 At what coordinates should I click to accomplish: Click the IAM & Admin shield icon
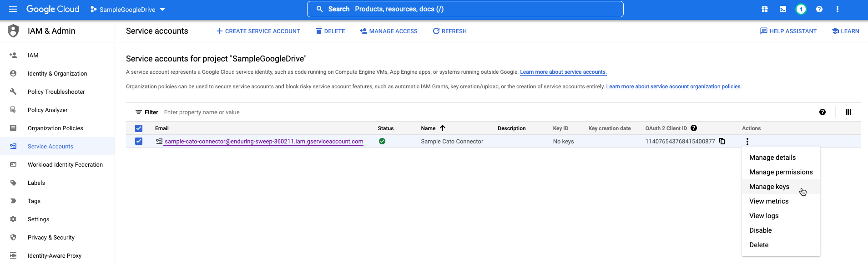(14, 31)
